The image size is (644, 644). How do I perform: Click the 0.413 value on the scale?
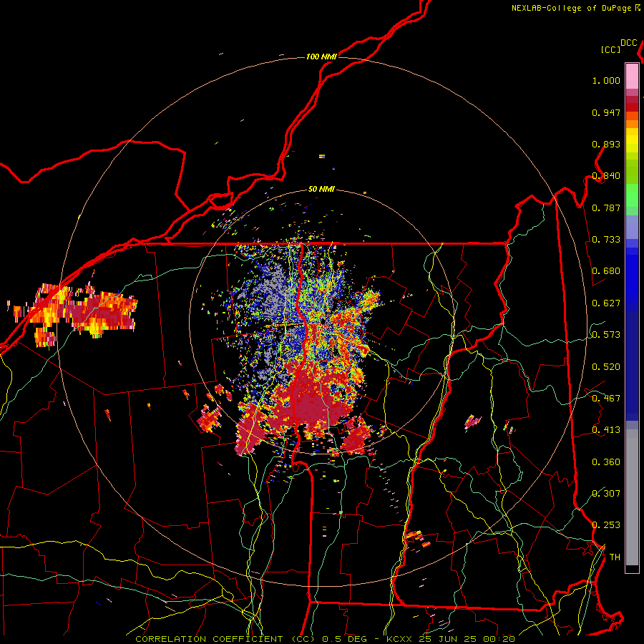pyautogui.click(x=606, y=430)
